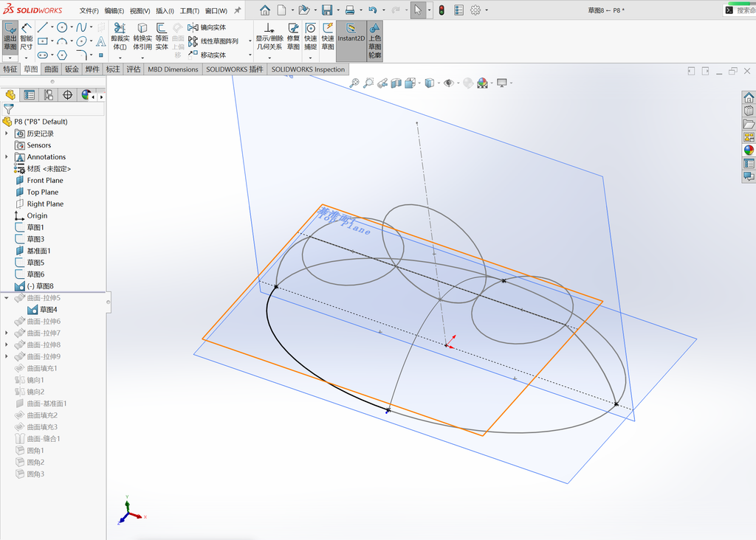Click the Repair Sketch (修复草图) tool

point(293,37)
